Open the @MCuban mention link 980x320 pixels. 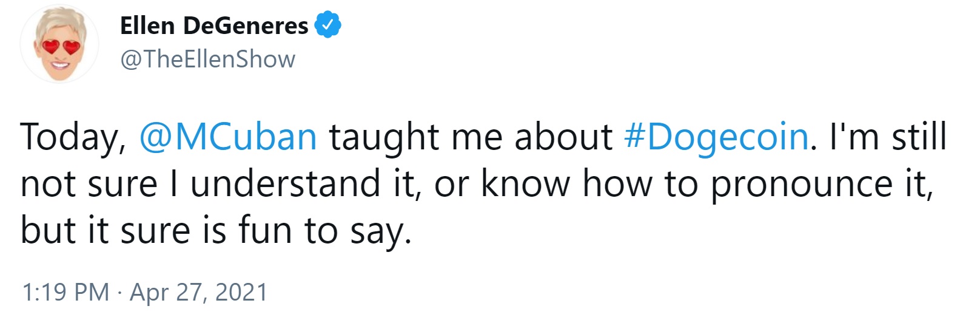pos(228,136)
